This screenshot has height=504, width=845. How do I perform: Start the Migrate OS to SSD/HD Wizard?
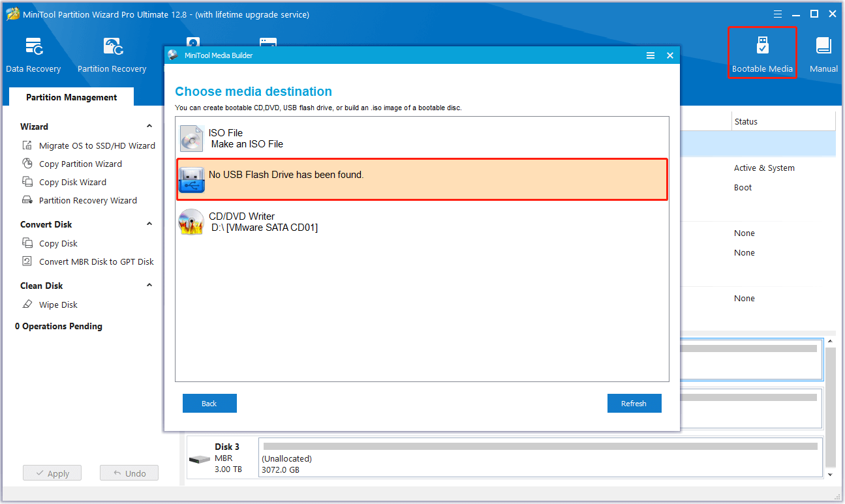click(97, 145)
